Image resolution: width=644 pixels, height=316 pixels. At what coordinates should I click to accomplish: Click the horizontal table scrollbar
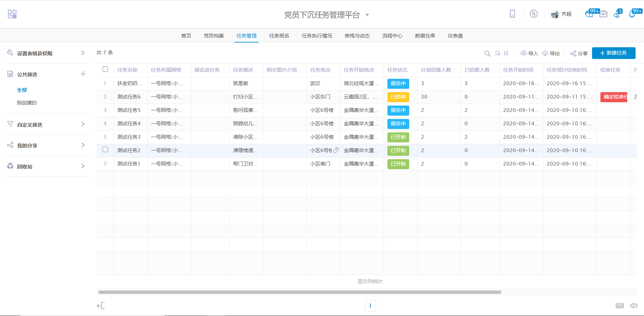300,292
